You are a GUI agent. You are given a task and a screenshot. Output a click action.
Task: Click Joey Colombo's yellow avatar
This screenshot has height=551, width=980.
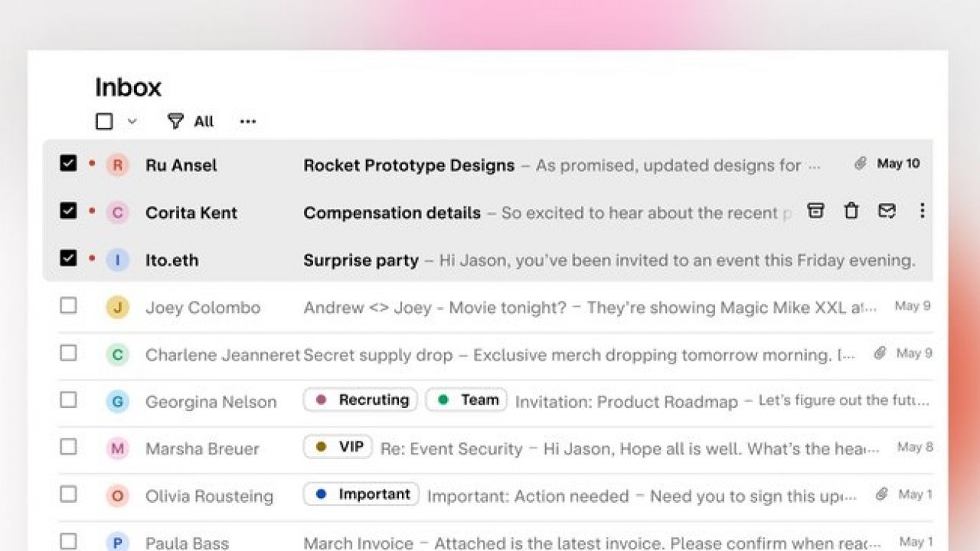pyautogui.click(x=117, y=308)
